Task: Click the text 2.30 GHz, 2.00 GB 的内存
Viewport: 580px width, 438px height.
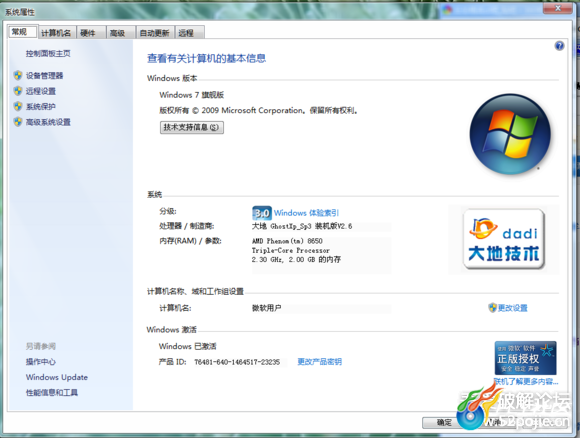Action: tap(296, 260)
